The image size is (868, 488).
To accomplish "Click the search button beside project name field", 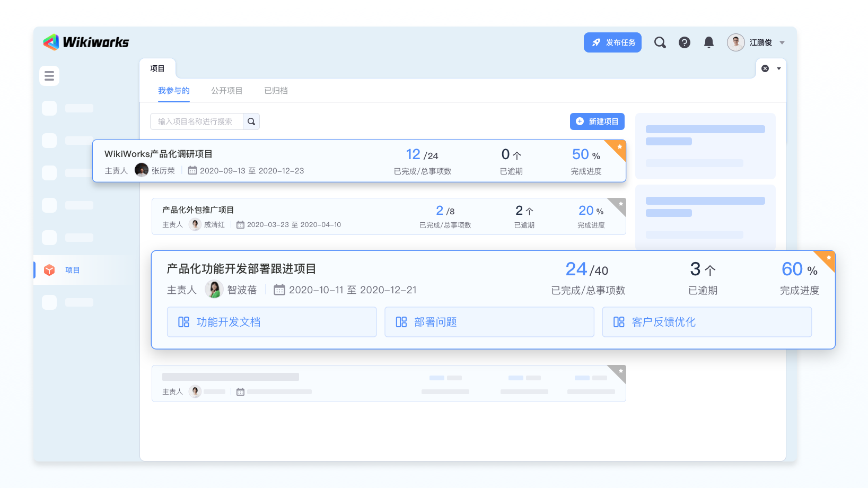I will tap(251, 121).
